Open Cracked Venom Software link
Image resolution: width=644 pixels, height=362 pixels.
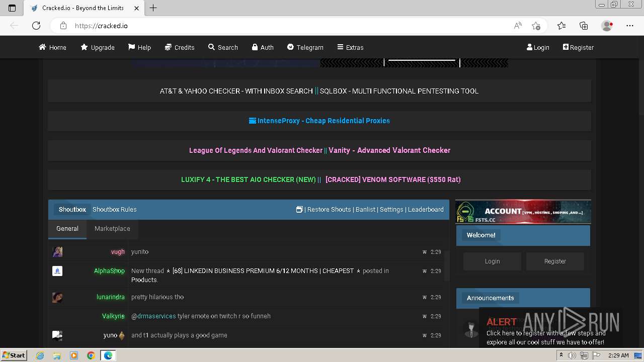(393, 179)
